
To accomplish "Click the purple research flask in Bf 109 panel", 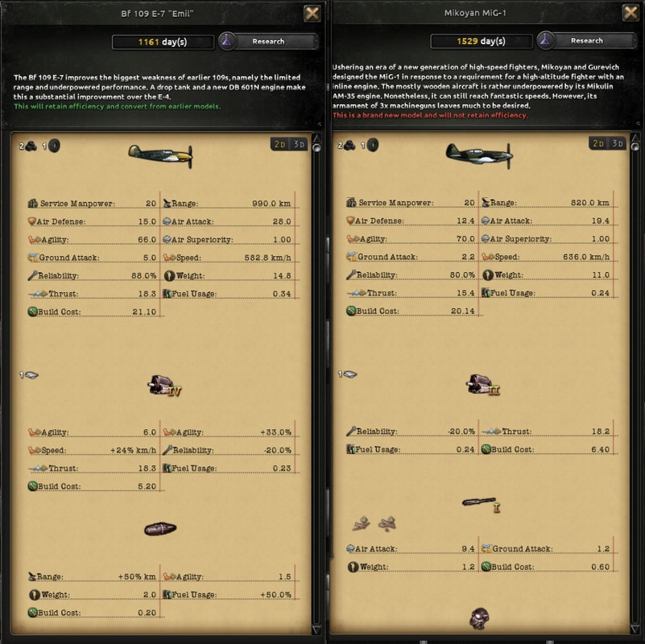I will pos(226,41).
